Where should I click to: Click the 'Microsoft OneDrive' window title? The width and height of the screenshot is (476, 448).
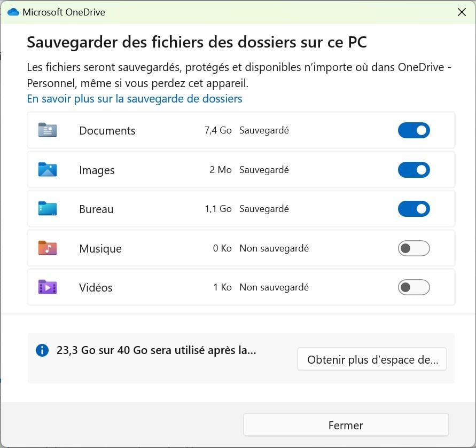[64, 12]
